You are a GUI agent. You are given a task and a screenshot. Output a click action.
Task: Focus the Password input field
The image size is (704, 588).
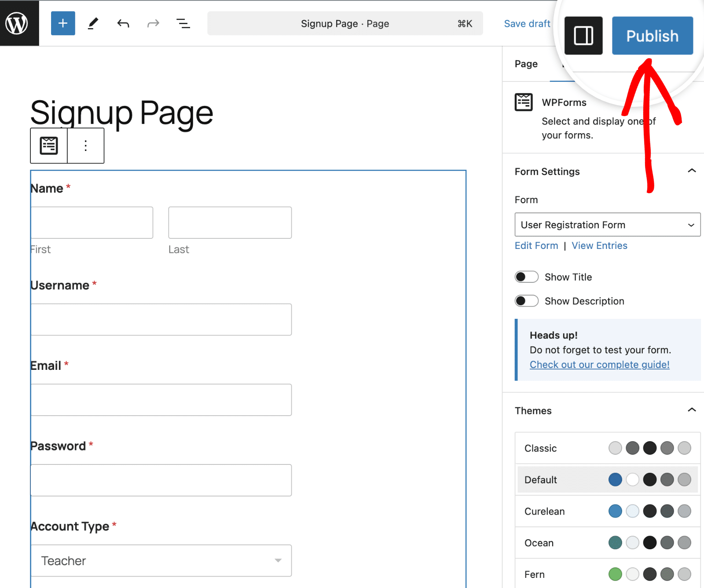pyautogui.click(x=161, y=480)
